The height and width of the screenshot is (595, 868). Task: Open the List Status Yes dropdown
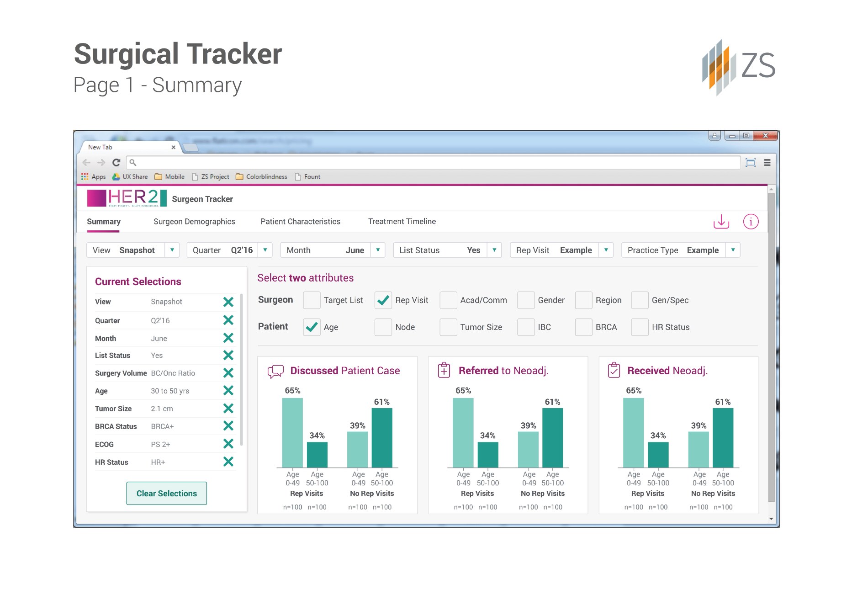pyautogui.click(x=448, y=250)
